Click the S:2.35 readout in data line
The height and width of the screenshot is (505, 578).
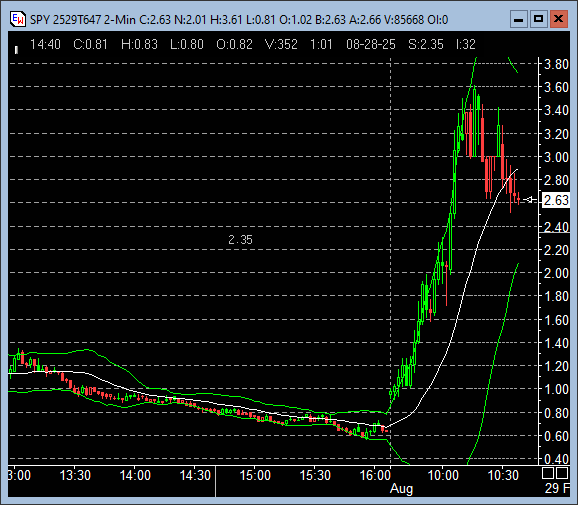pos(426,45)
